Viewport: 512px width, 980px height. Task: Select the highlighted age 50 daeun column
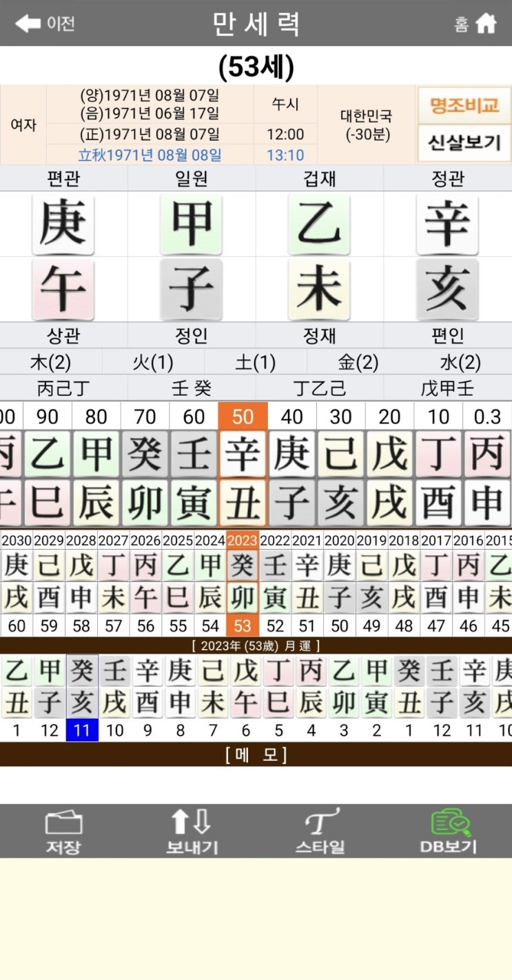tap(243, 464)
